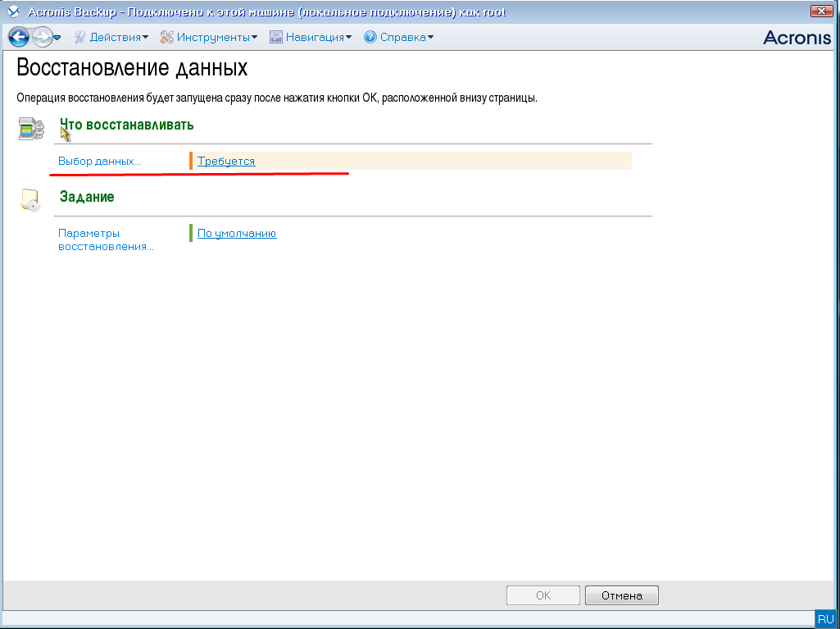The image size is (840, 629).
Task: Click the Acronis logo in toolbar
Action: (x=797, y=37)
